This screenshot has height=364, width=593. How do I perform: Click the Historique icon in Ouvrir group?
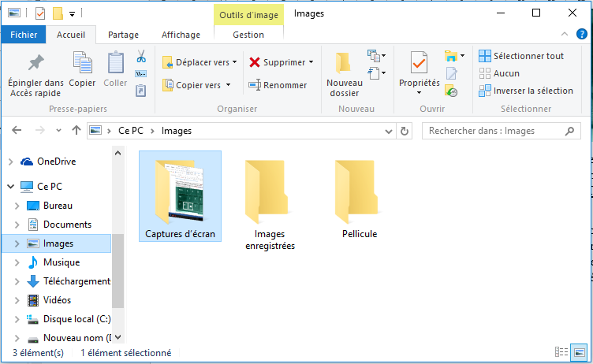(451, 91)
